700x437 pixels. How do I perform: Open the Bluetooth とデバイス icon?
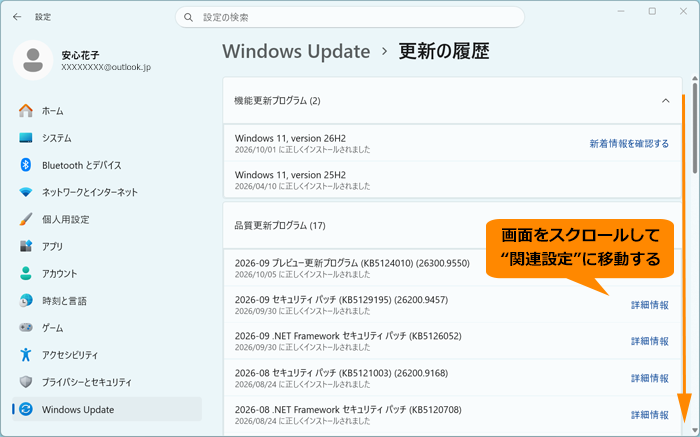(26, 165)
